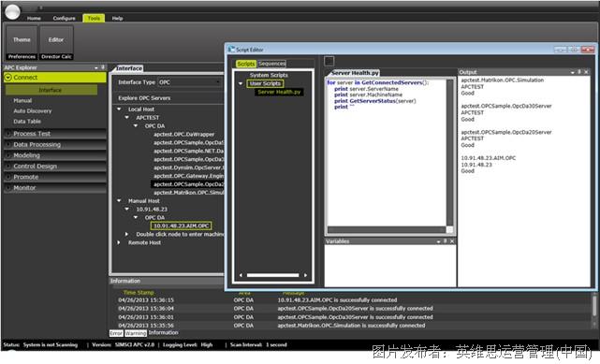Expand the Data Processing section

pos(55,144)
